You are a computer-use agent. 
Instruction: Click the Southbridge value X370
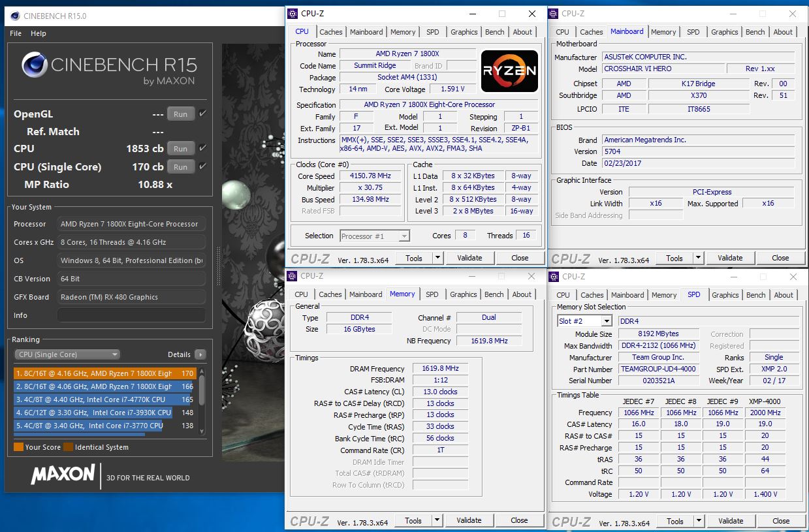tap(699, 95)
